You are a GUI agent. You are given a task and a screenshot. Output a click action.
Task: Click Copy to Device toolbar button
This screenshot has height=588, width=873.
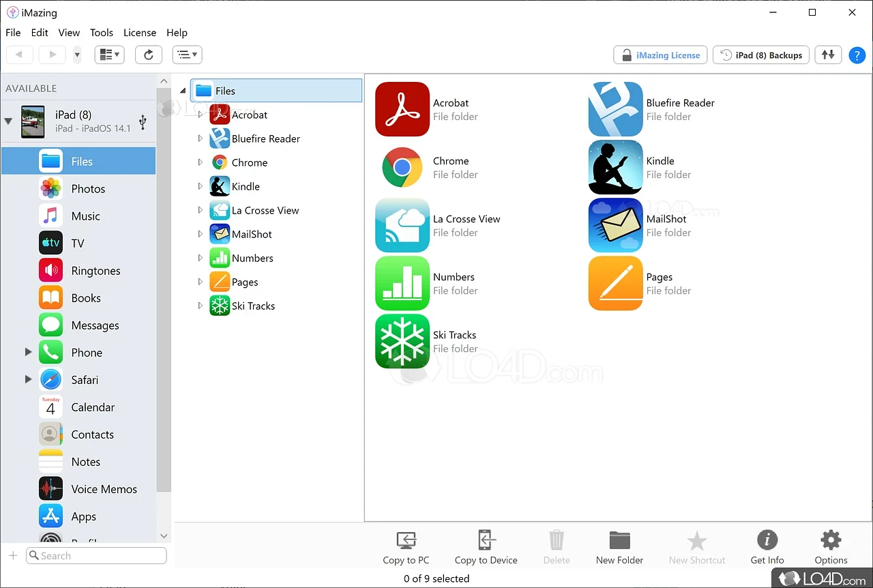pos(486,548)
